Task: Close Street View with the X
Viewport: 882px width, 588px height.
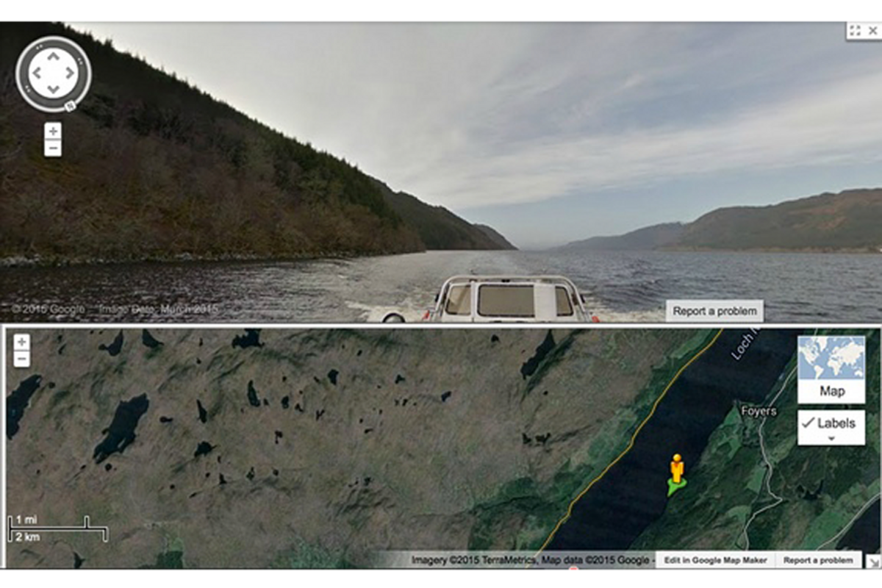Action: coord(872,30)
